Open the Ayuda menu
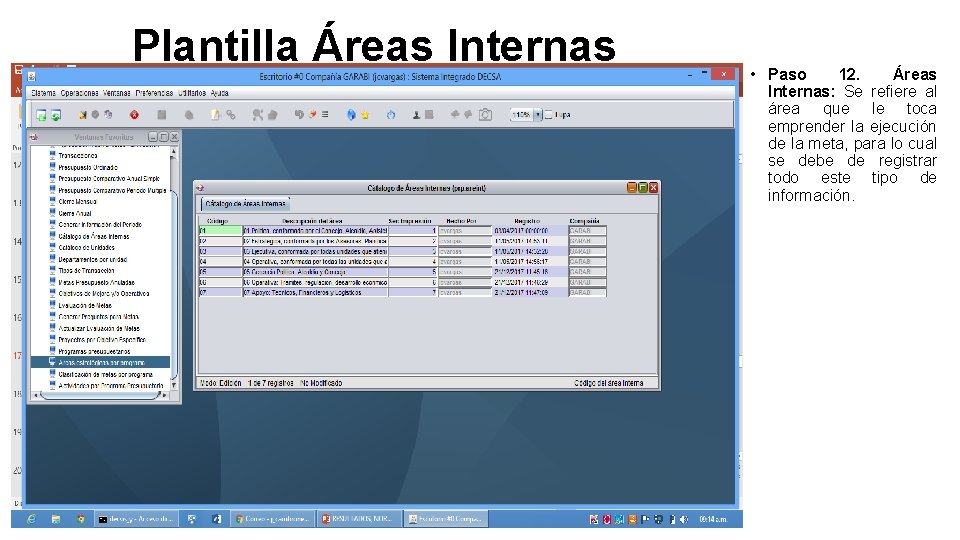This screenshot has height=540, width=960. click(x=219, y=93)
